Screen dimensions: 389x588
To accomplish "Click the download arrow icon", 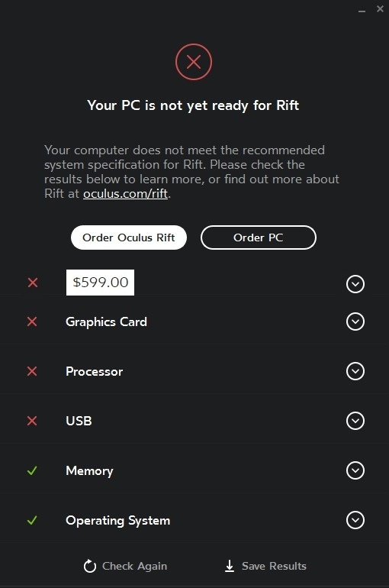I will (x=230, y=566).
